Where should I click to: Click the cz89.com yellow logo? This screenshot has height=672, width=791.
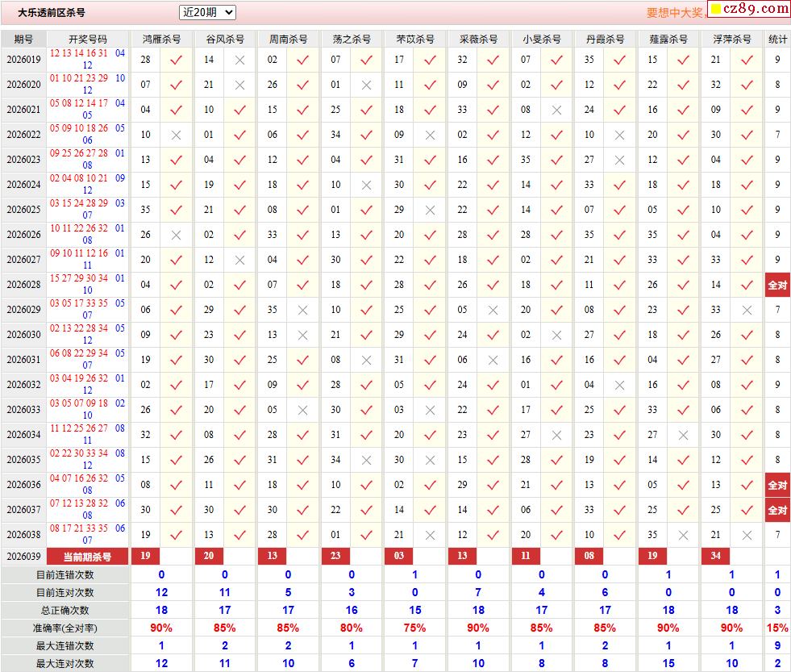click(748, 9)
